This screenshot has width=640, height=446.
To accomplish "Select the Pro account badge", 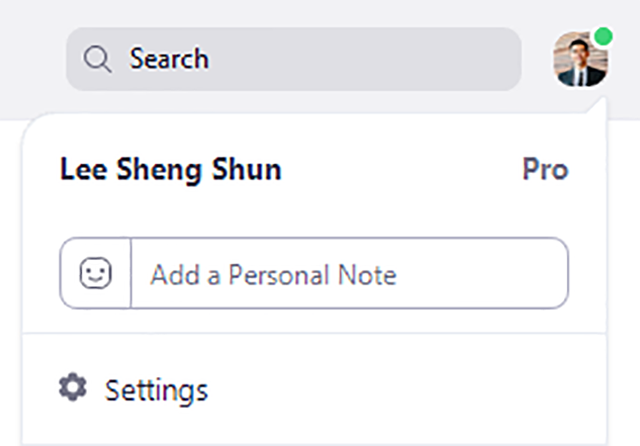I will pyautogui.click(x=545, y=170).
